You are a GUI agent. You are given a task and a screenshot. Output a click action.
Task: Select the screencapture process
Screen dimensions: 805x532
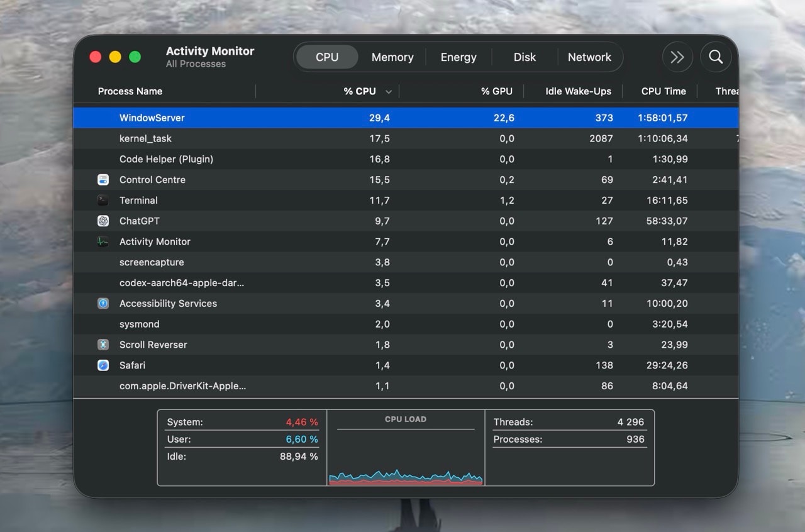pyautogui.click(x=152, y=262)
